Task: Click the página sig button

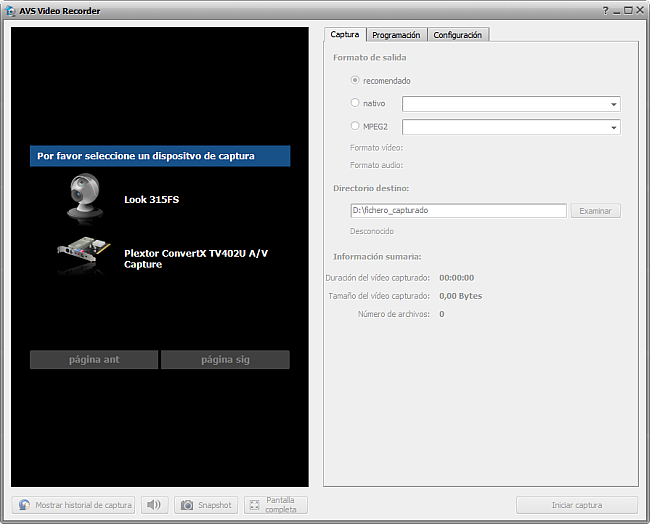Action: pos(226,359)
